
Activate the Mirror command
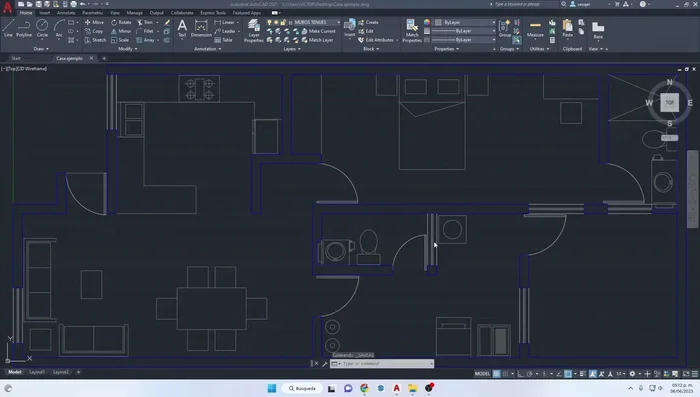click(x=121, y=31)
